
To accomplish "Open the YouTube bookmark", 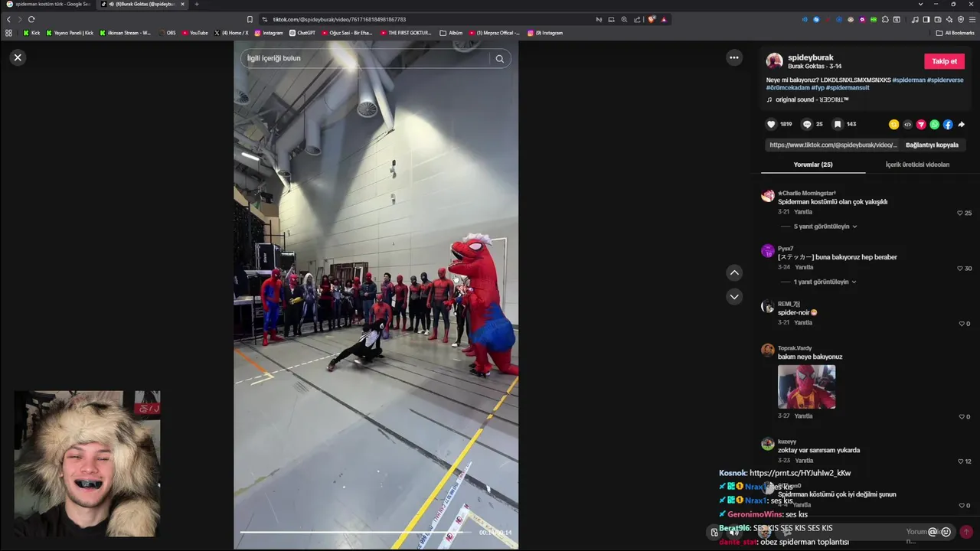I will (x=194, y=33).
